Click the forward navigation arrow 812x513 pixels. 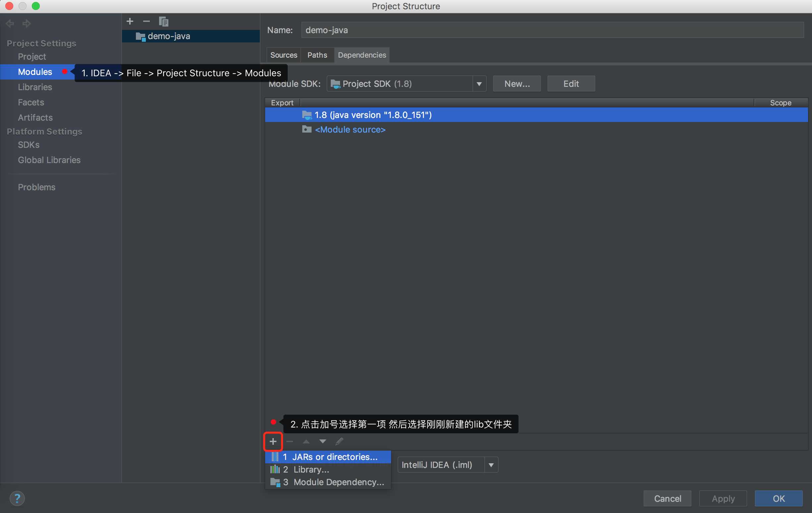(26, 23)
